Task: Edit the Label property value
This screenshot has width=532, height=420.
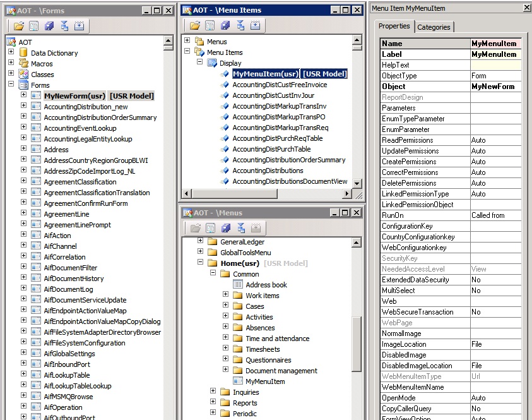Action: pos(495,54)
